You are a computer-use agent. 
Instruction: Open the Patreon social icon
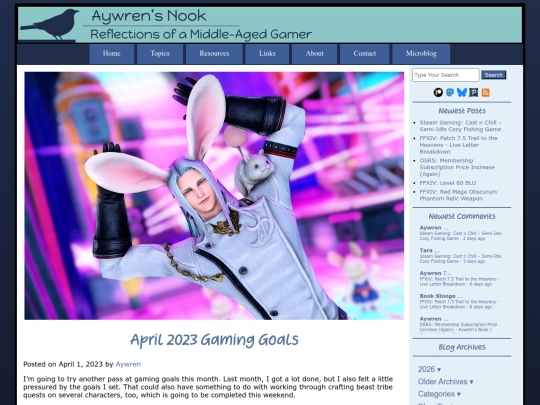[438, 92]
